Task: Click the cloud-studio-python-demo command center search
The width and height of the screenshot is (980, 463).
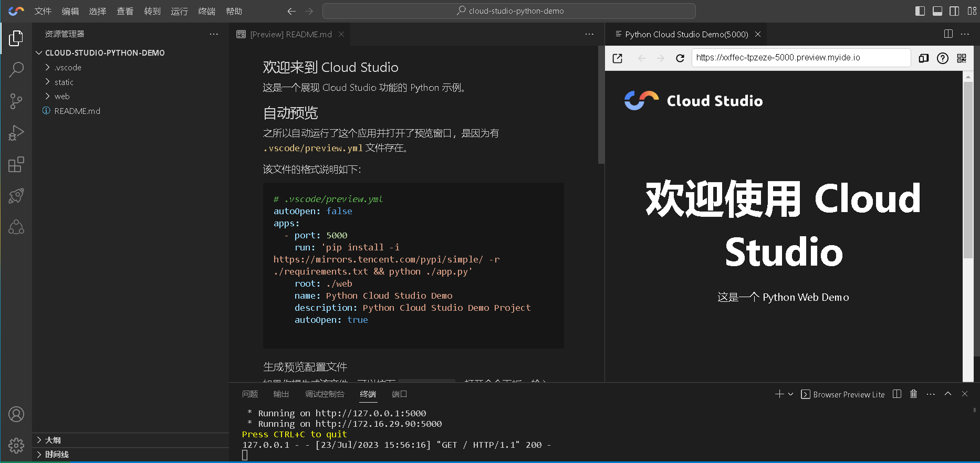Action: [509, 11]
